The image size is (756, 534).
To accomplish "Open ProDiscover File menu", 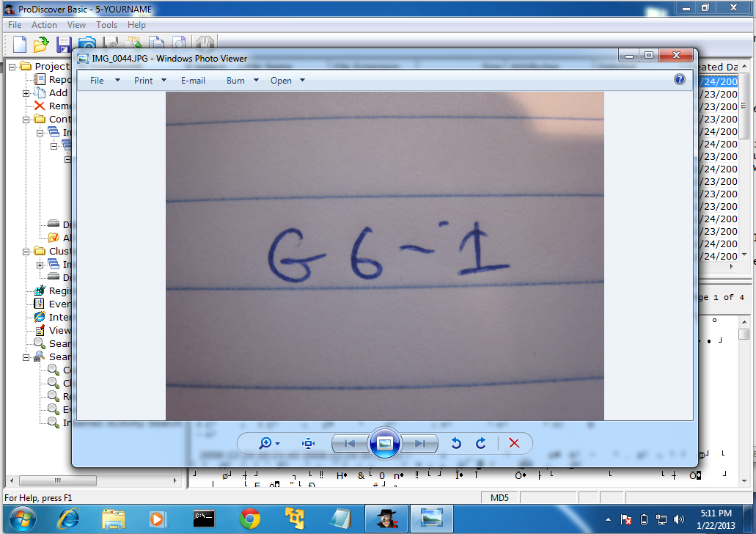I will click(x=15, y=25).
